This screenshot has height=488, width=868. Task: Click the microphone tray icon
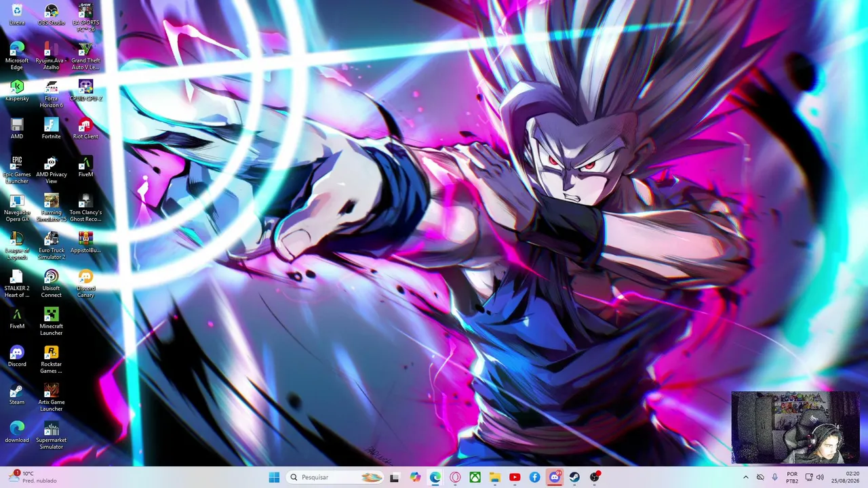[x=775, y=477]
